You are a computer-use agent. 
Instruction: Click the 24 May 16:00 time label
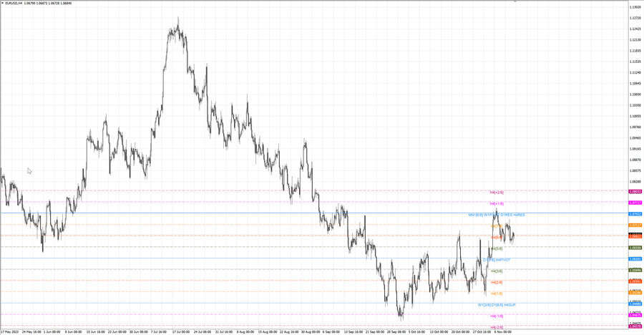click(31, 331)
